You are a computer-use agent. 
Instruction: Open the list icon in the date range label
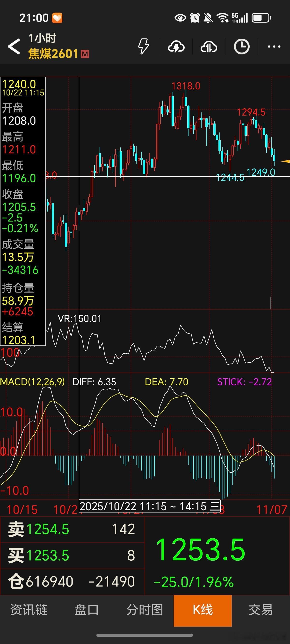215,506
